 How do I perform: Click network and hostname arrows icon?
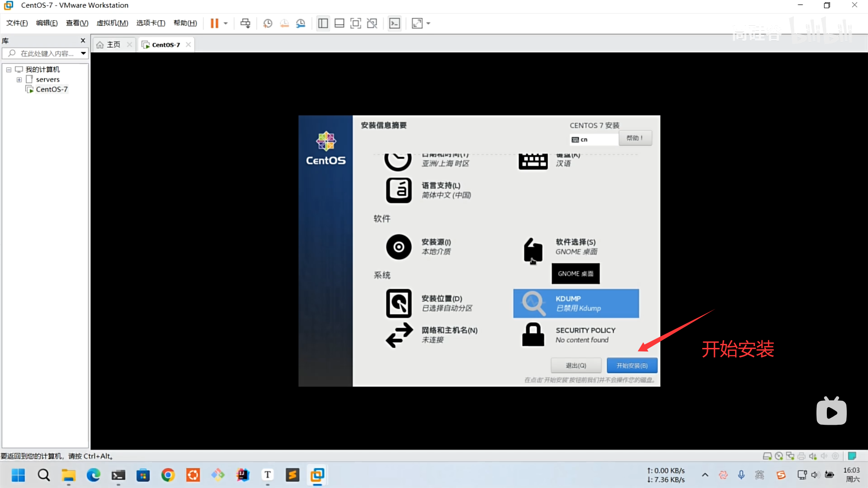[x=399, y=335]
